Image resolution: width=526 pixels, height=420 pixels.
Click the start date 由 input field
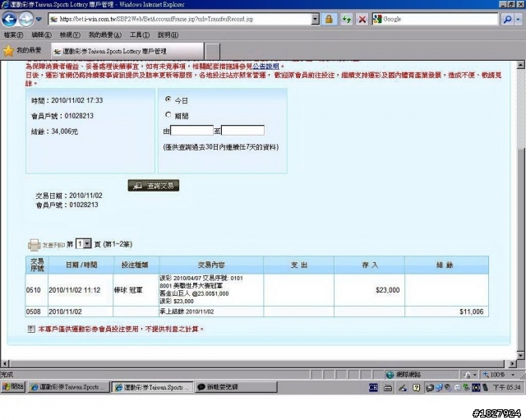click(x=191, y=130)
